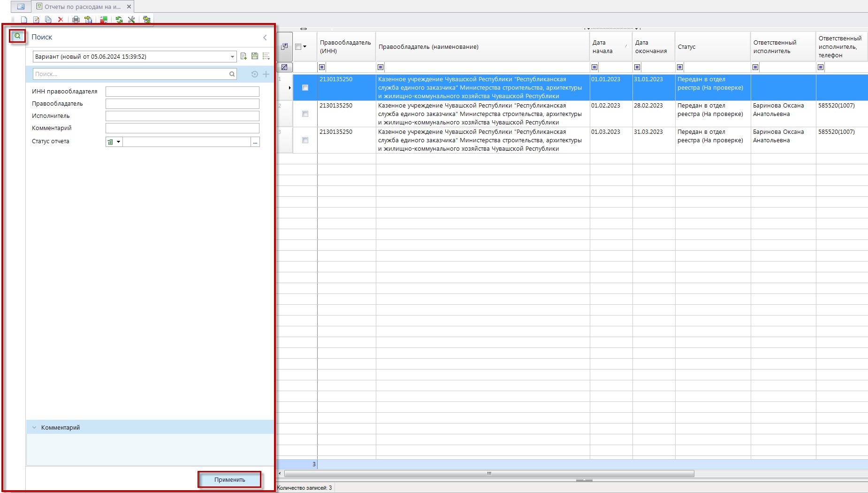Click the ellipsis button of Статус отчета
Screen dimensions: 868x493
coord(255,142)
